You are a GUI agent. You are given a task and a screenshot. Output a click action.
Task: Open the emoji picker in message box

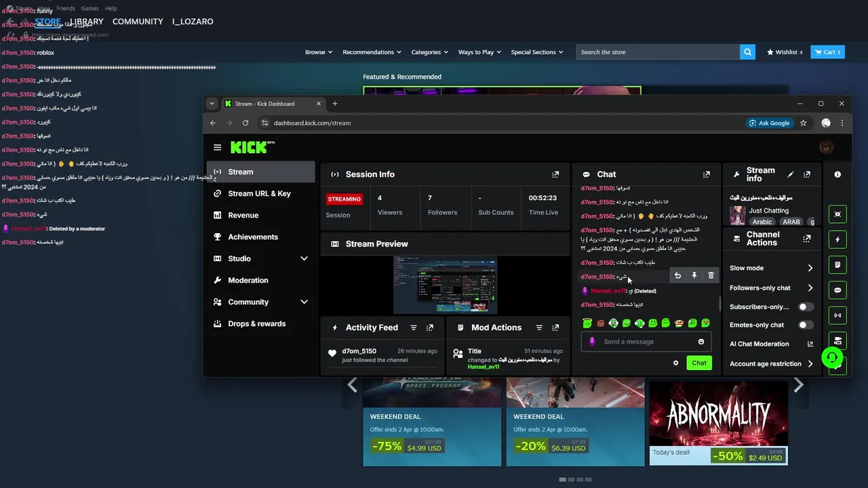[x=701, y=342]
